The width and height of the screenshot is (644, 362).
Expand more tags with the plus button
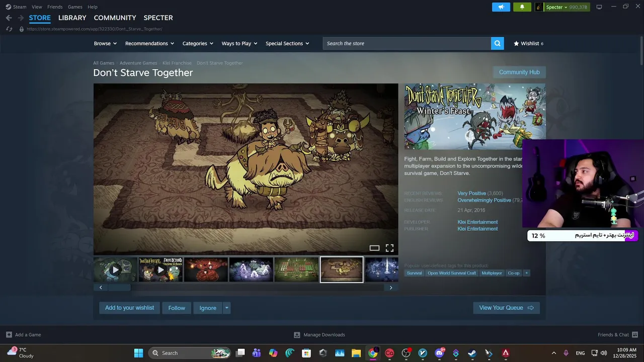pyautogui.click(x=527, y=273)
